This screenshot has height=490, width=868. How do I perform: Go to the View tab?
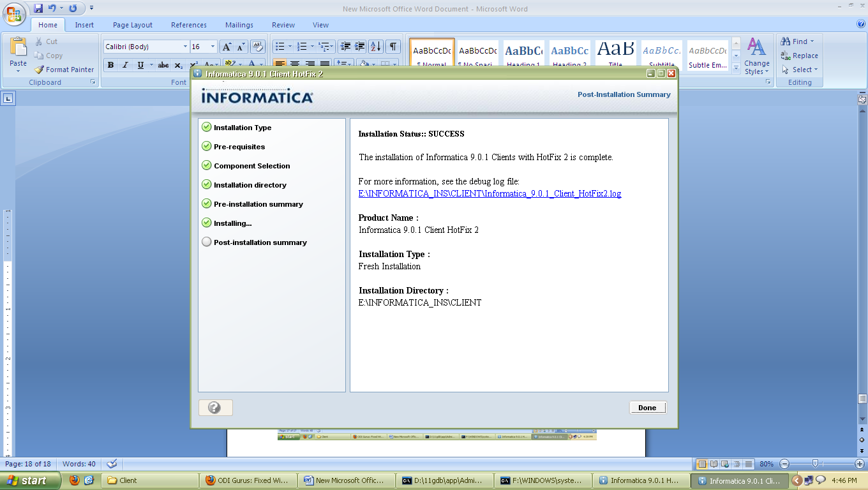coord(321,25)
